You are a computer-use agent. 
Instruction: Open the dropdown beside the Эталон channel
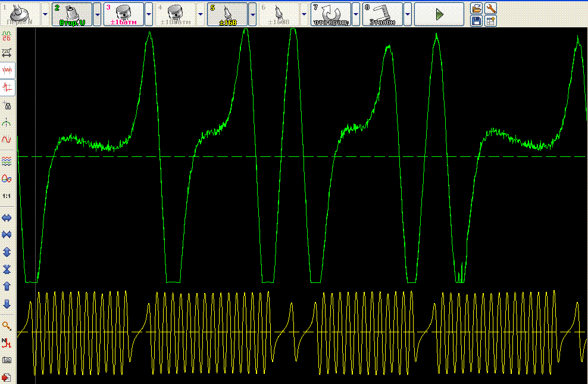[407, 13]
